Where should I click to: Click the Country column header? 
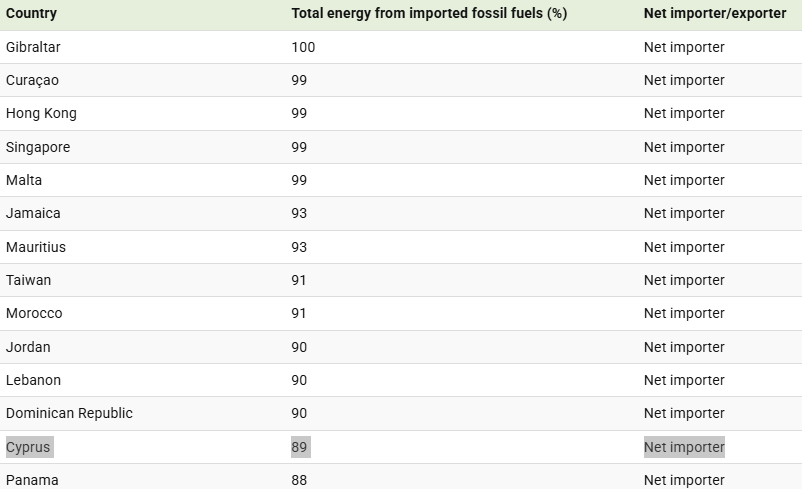(x=31, y=14)
